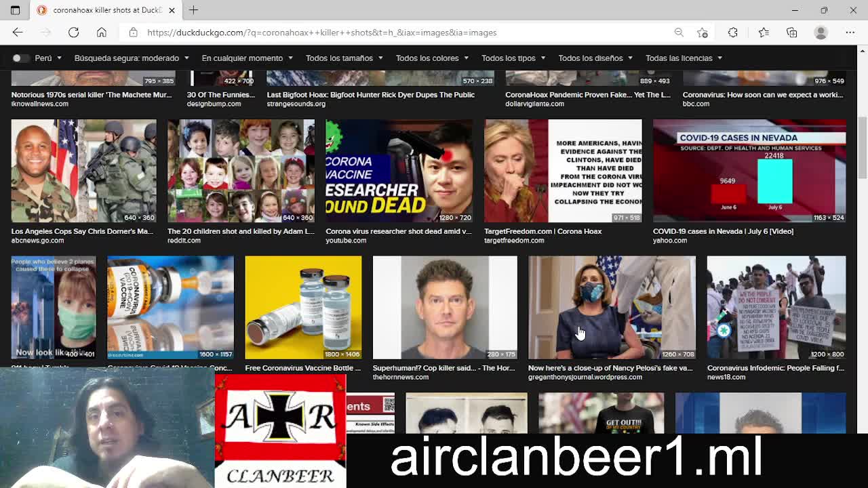Open the COVID-19 Cases in Nevada chart thumbnail
The image size is (868, 488).
click(x=749, y=171)
